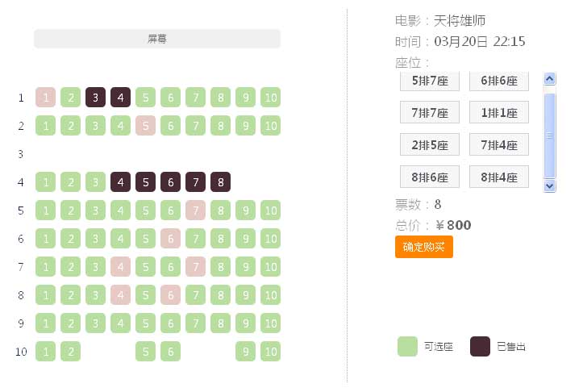Screen dimensions: 583x392
Task: Select available seat 10 in row 1
Action: pyautogui.click(x=270, y=98)
